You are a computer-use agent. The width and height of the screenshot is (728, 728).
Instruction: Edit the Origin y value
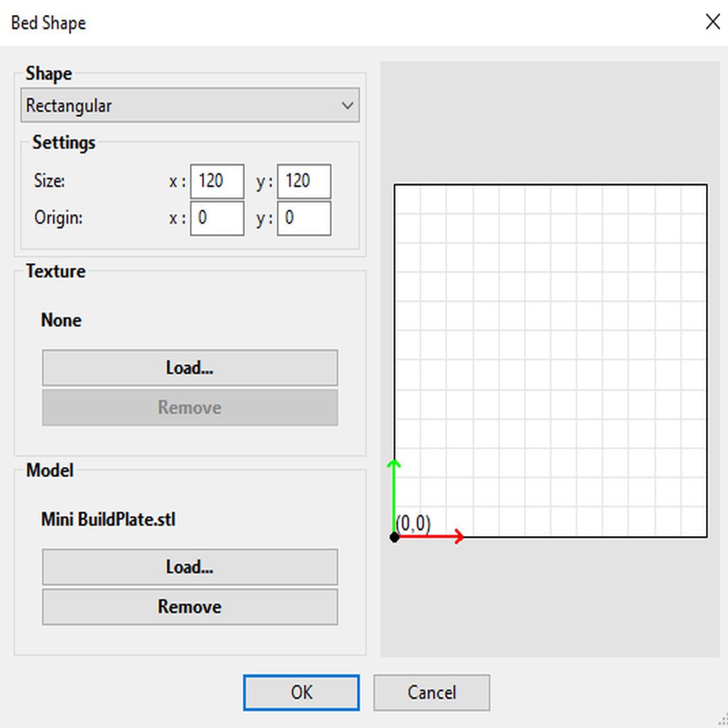pos(304,218)
